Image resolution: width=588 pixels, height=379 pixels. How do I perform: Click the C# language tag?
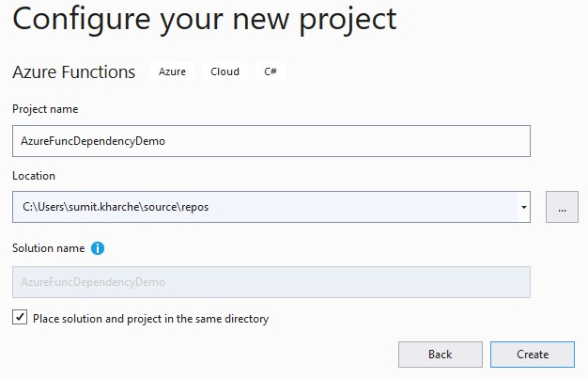271,71
